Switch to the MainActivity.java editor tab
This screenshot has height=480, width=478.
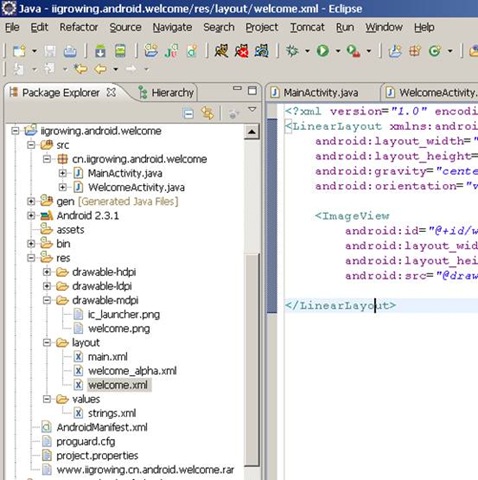point(321,93)
